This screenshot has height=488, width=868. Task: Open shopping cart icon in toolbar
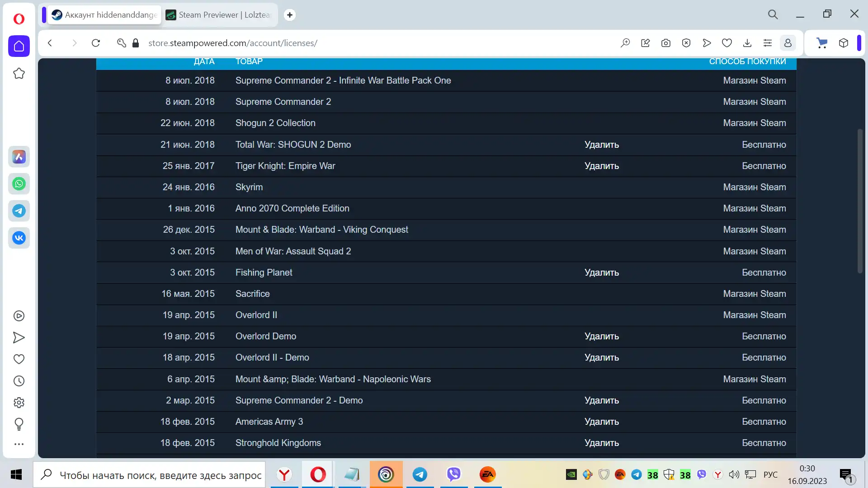822,43
